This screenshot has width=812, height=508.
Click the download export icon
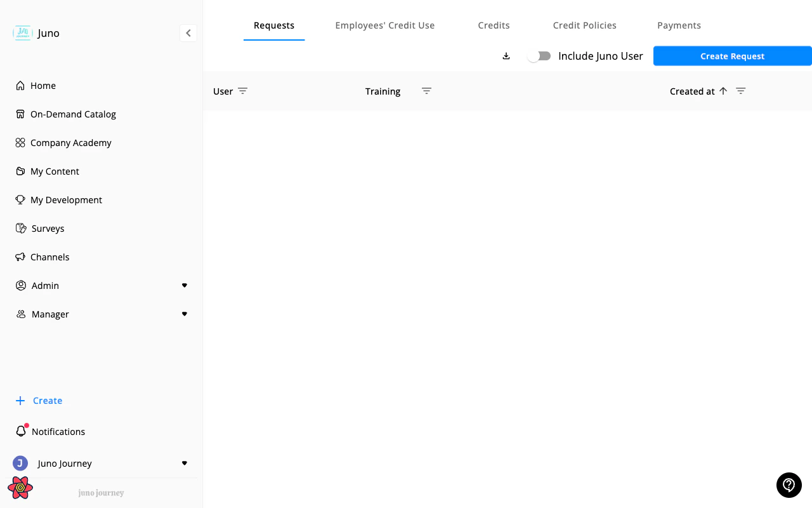point(506,56)
